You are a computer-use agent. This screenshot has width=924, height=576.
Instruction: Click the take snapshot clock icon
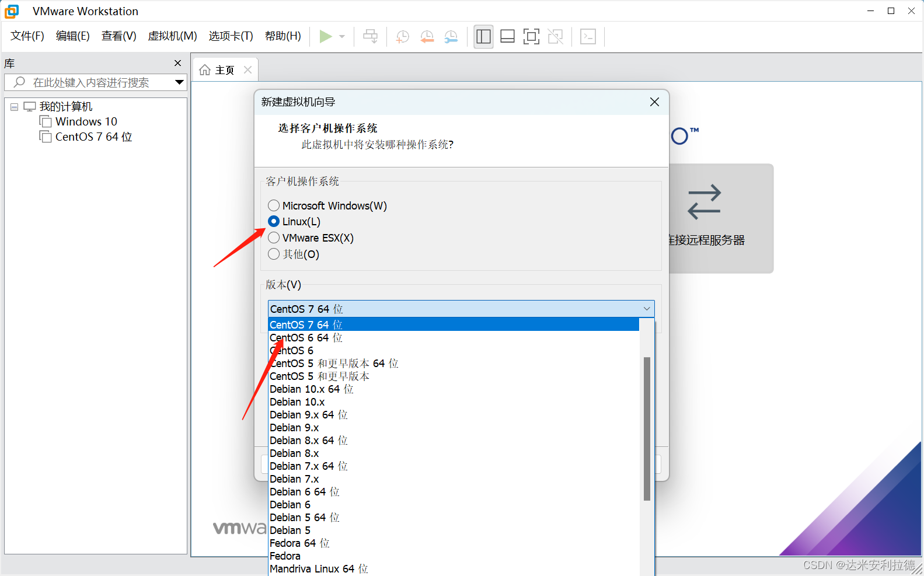click(403, 37)
